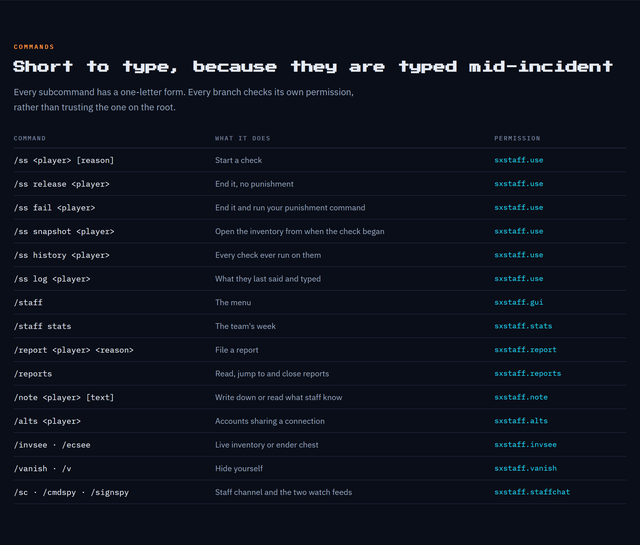Click the sxstaff.gui permission
640x545 pixels.
(519, 302)
